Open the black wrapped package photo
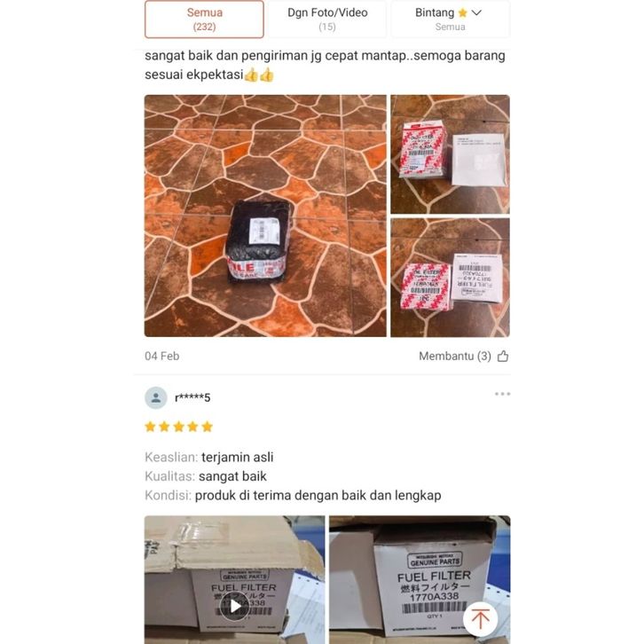The image size is (644, 644). 265,216
